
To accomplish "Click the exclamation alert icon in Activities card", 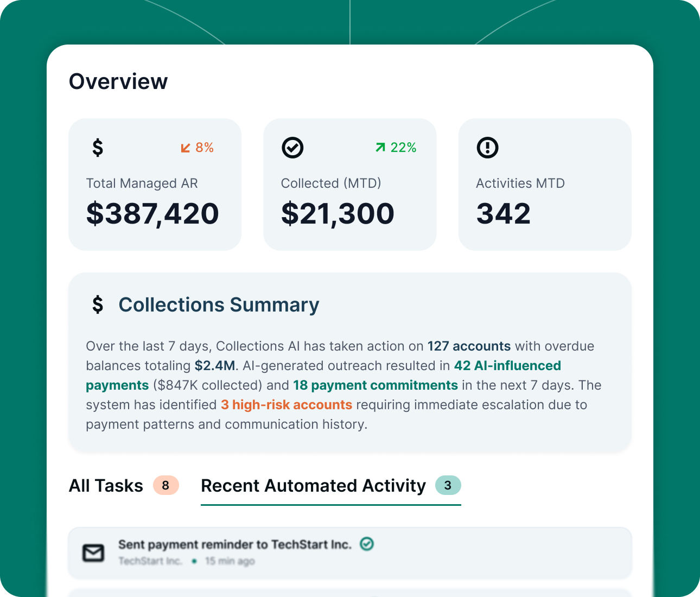I will coord(487,147).
